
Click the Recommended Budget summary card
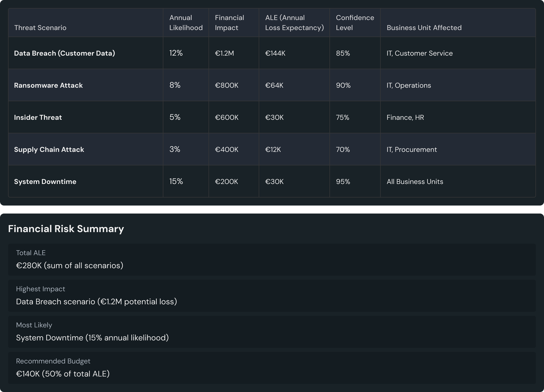272,368
